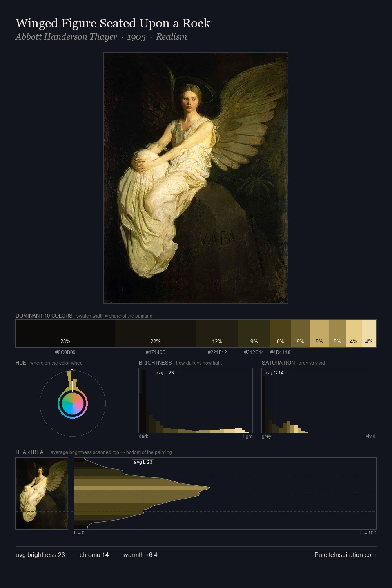Click the title 'Winged Figure Seated Upon a Rock'
This screenshot has width=392, height=588.
click(113, 23)
